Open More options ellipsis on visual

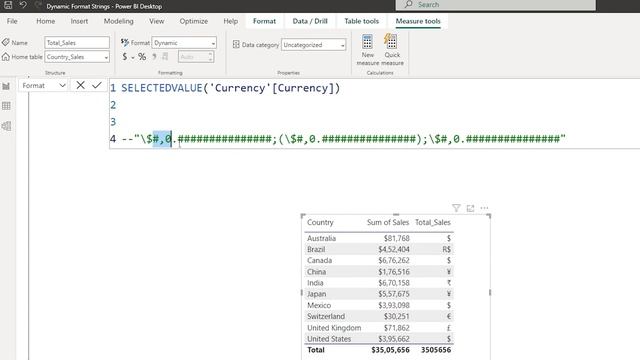[x=484, y=208]
